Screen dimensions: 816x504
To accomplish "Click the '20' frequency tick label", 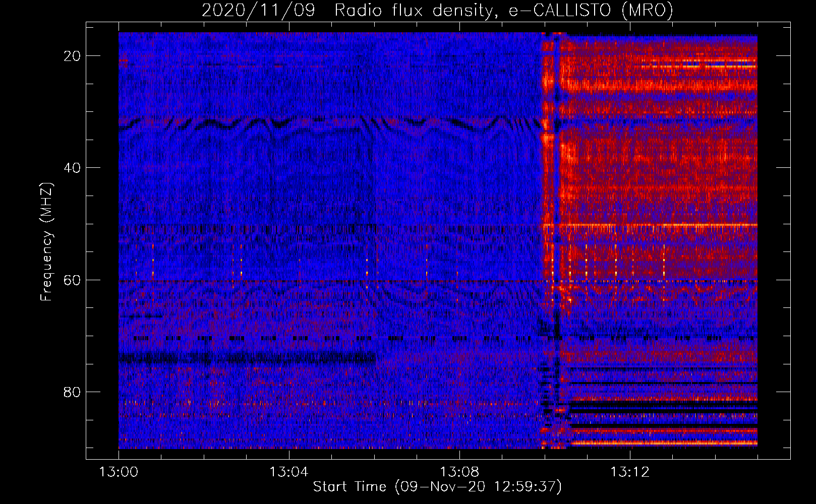I will [x=72, y=56].
